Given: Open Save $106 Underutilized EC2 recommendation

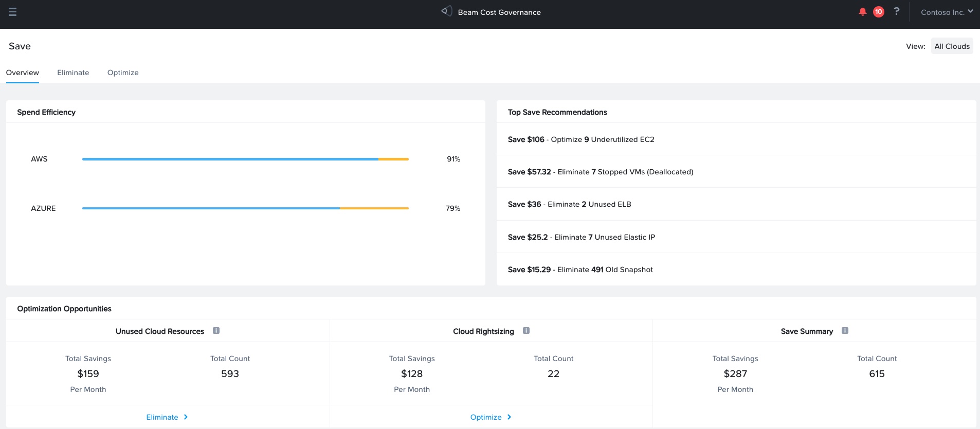Looking at the screenshot, I should [581, 139].
